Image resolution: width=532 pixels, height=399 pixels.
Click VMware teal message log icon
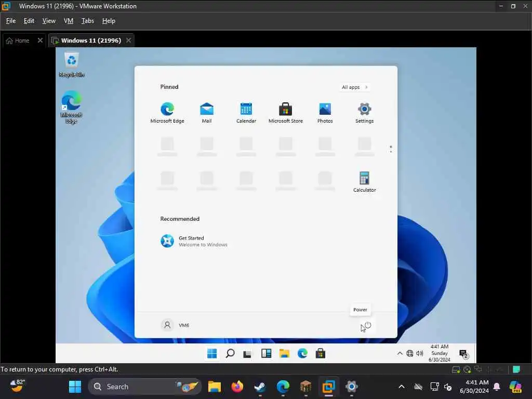(516, 369)
